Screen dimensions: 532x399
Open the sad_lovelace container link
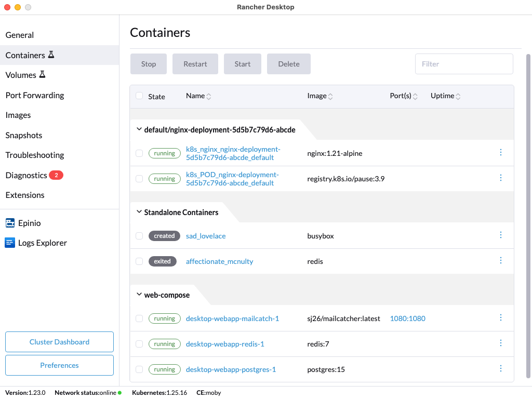206,236
